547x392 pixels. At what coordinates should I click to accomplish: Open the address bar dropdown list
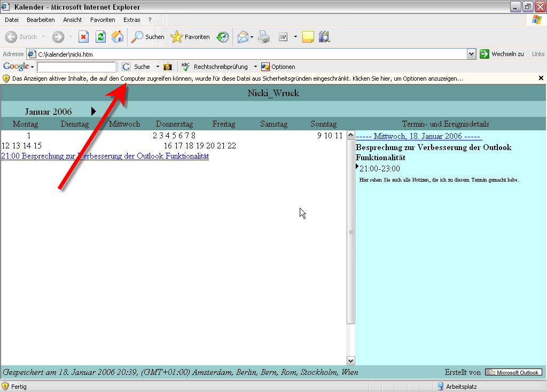coord(471,54)
